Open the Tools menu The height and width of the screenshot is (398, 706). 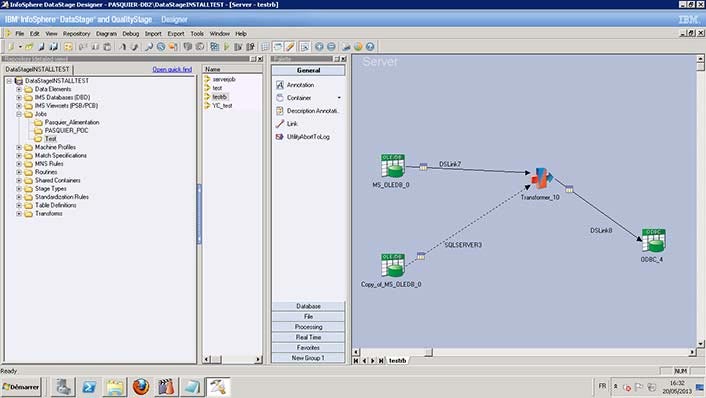pyautogui.click(x=197, y=34)
